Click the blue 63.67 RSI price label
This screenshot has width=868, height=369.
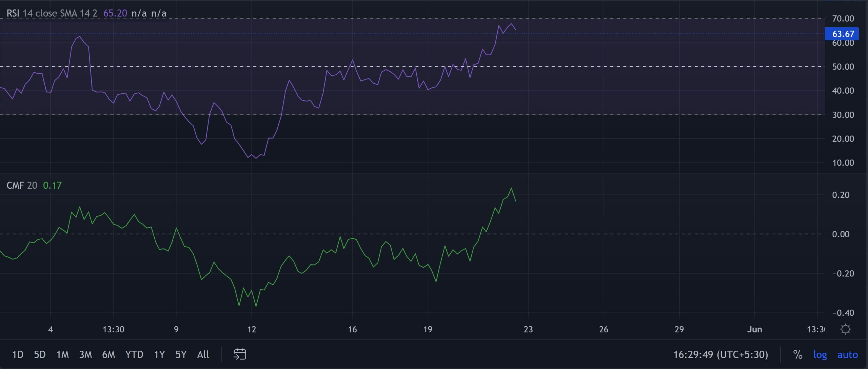click(843, 34)
